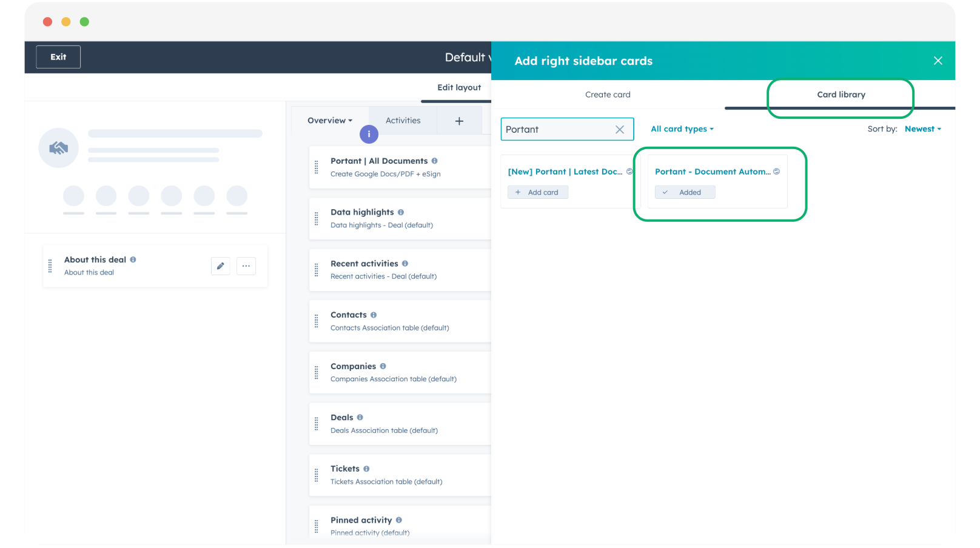Image resolution: width=980 pixels, height=548 pixels.
Task: Expand the Overview tab dropdown
Action: (329, 121)
